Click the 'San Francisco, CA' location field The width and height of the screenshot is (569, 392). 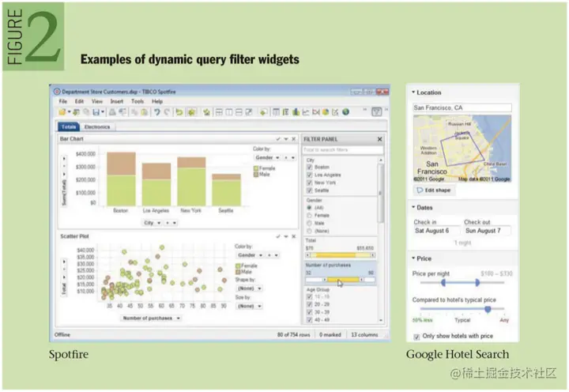tap(462, 107)
